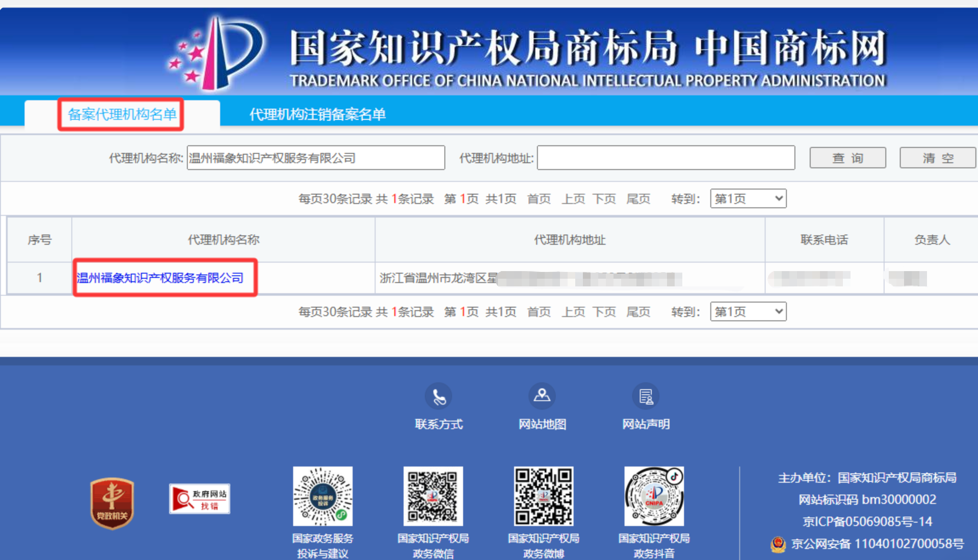Screen dimensions: 978x560
Task: Click 下页 in the upper pagination bar
Action: tap(604, 199)
